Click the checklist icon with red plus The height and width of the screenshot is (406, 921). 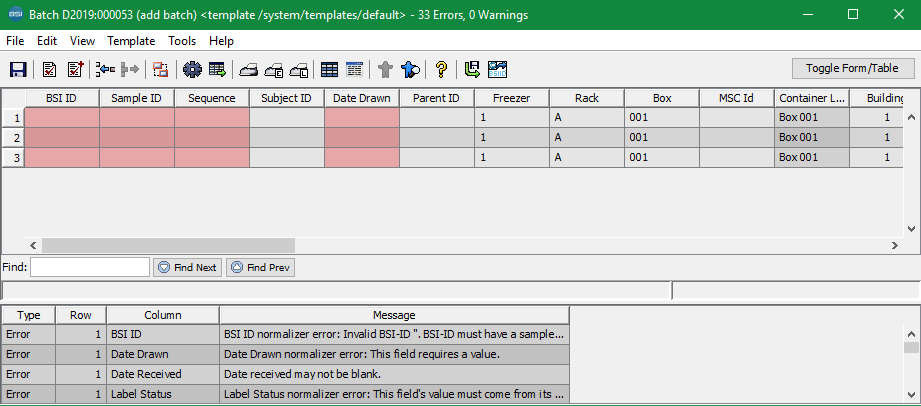(76, 69)
